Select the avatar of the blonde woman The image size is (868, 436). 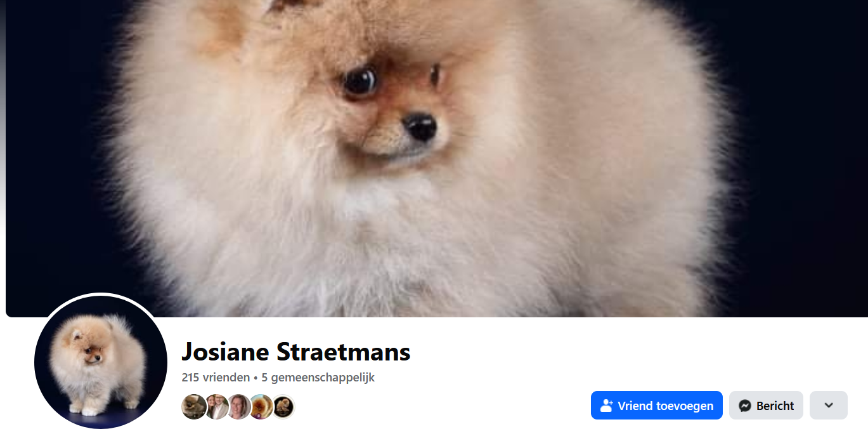coord(238,407)
